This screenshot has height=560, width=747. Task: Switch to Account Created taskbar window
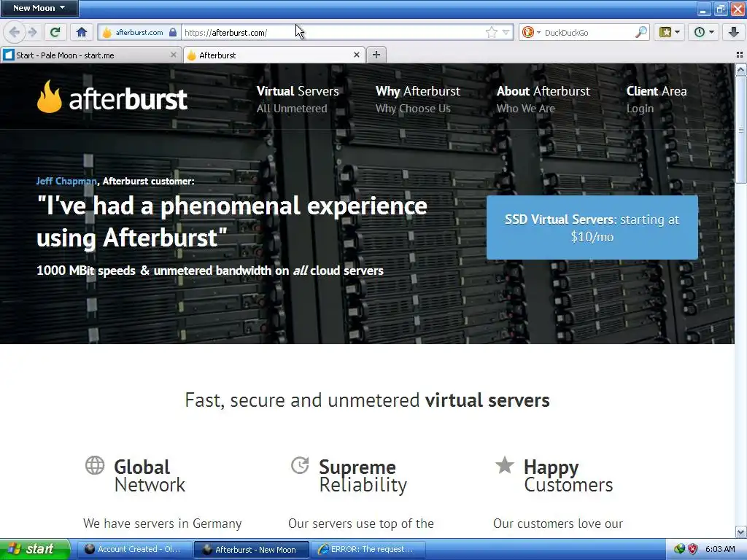pos(134,549)
